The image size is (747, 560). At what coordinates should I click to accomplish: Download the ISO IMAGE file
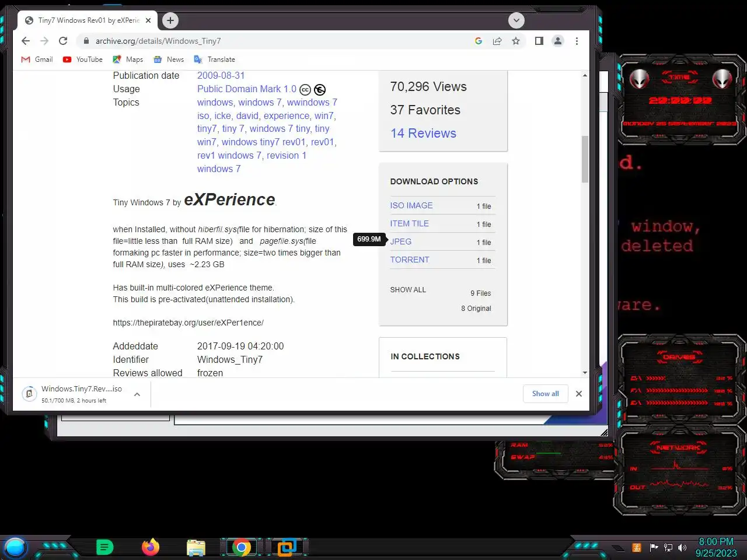411,205
